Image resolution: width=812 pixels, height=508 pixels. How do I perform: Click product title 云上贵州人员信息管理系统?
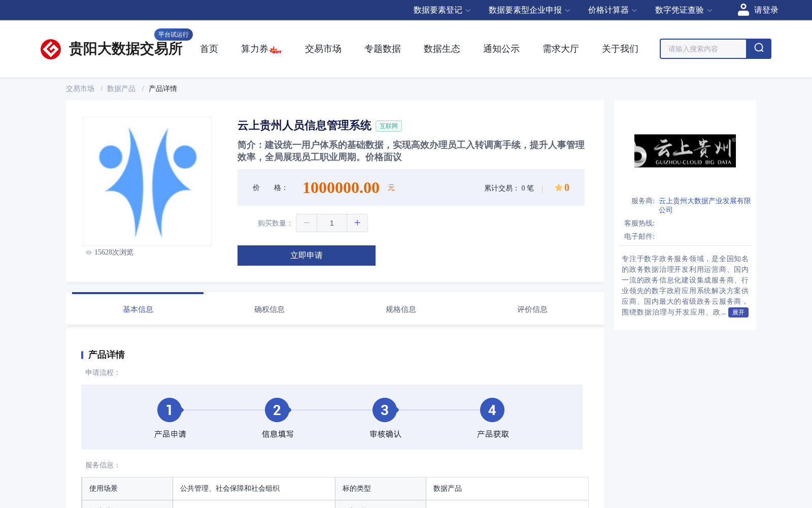click(x=304, y=125)
